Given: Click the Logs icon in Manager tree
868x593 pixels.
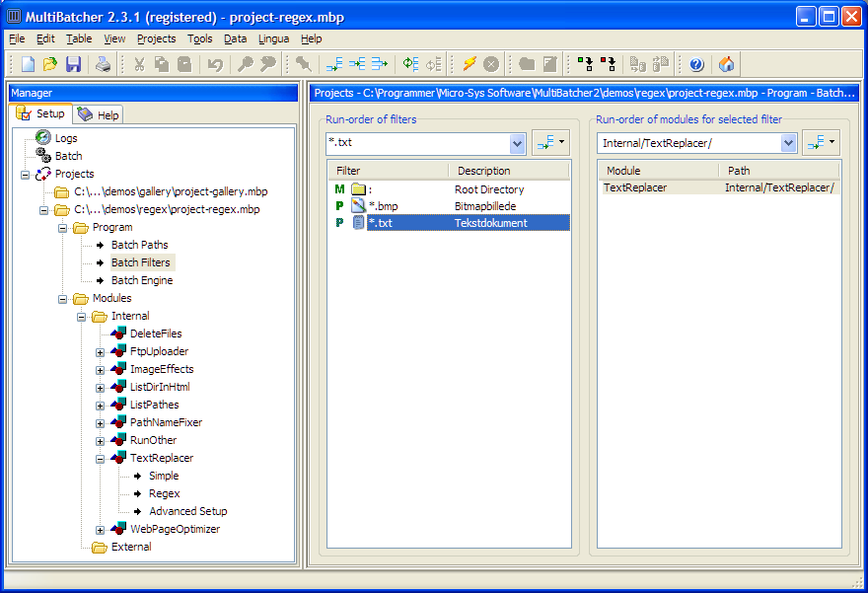Looking at the screenshot, I should (x=43, y=137).
